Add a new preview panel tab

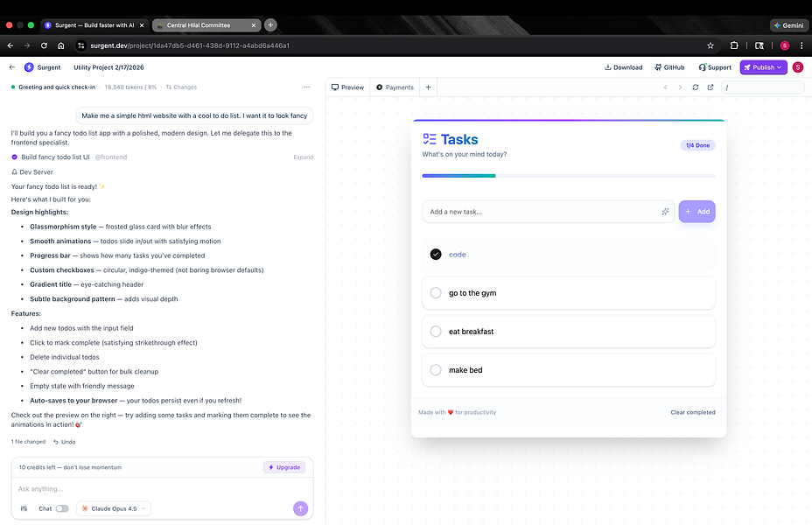(428, 87)
